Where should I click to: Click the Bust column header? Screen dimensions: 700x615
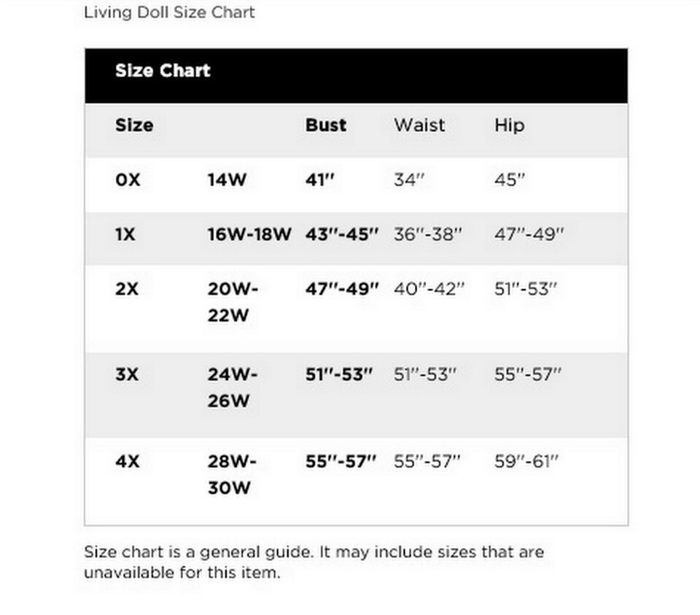(326, 125)
